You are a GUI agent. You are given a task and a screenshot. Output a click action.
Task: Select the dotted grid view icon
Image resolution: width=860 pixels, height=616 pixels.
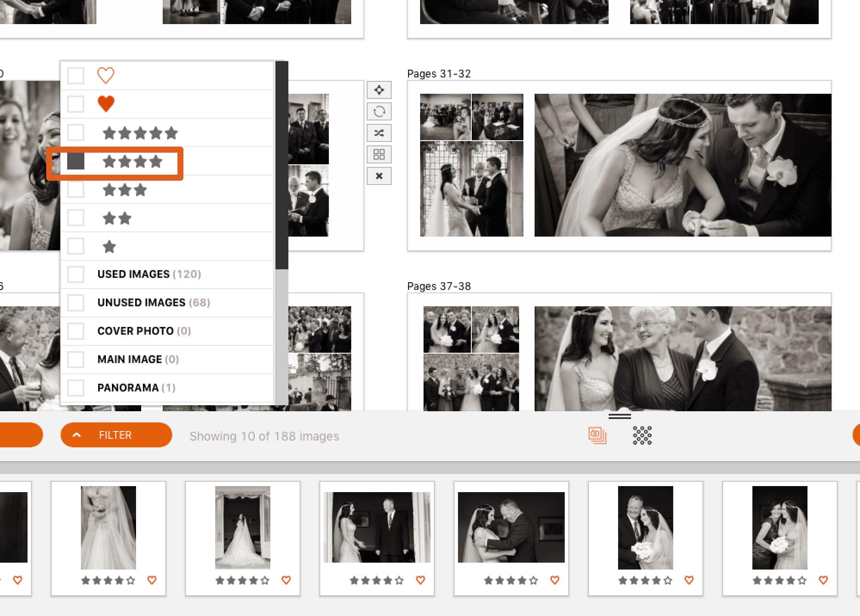point(642,435)
